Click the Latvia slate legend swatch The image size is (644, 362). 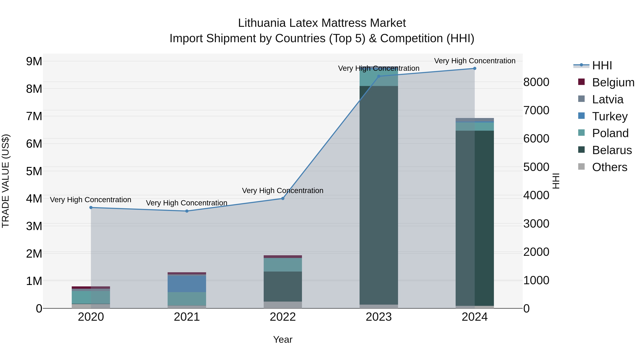click(x=582, y=99)
